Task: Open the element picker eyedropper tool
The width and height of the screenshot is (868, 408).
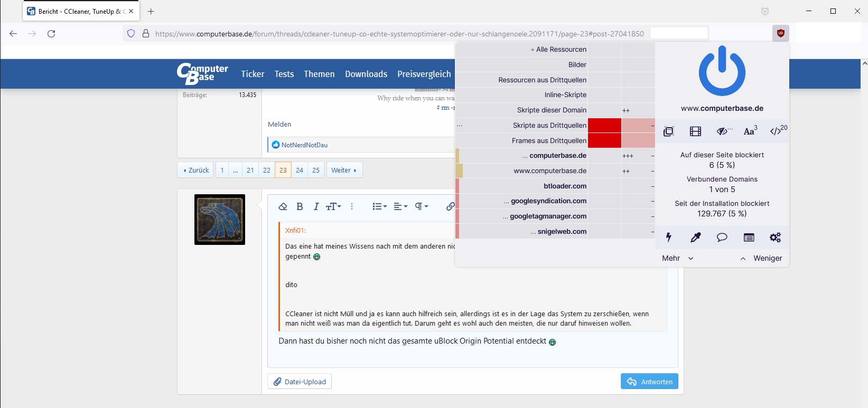Action: click(x=695, y=238)
